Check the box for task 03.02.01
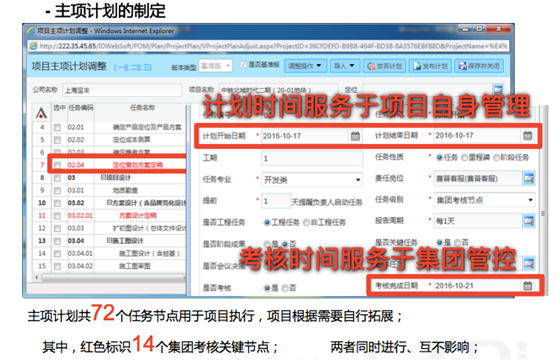 pyautogui.click(x=57, y=216)
